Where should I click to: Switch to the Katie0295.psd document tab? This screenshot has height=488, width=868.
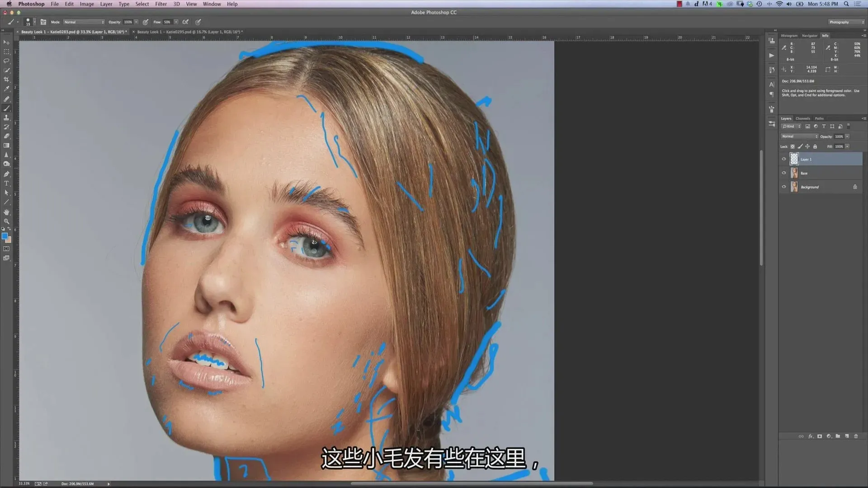(x=190, y=32)
